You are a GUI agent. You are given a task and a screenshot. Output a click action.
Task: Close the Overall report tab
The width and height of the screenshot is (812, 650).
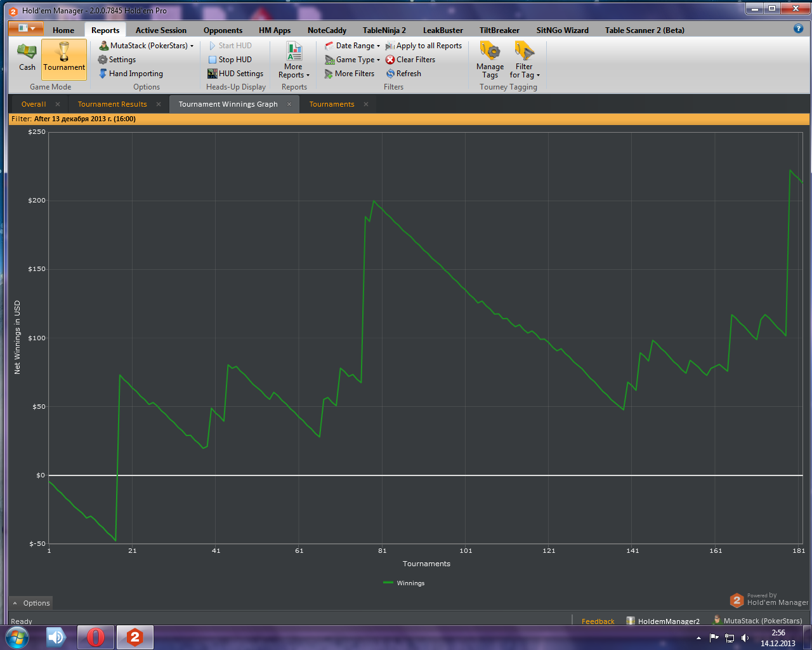tap(58, 104)
